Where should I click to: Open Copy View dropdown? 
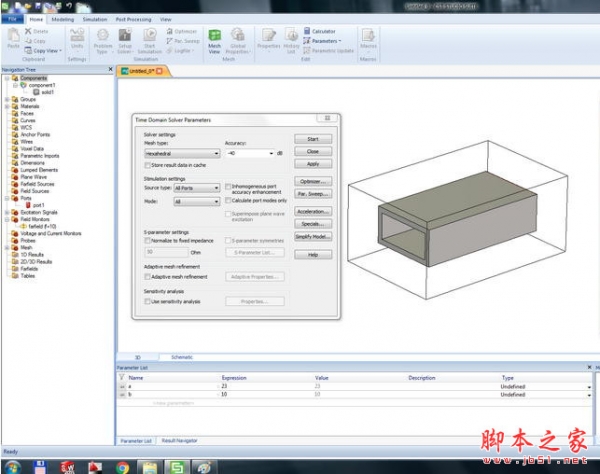pos(43,50)
